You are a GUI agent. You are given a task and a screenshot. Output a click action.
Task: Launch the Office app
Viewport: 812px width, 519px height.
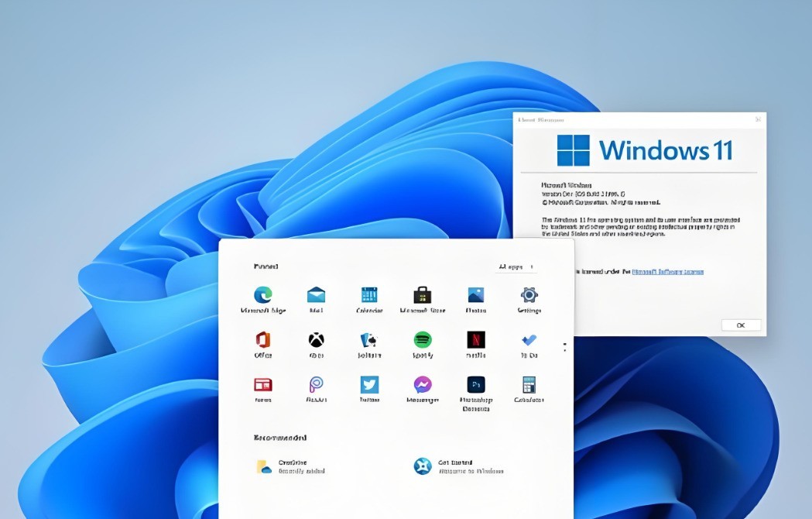click(x=263, y=340)
